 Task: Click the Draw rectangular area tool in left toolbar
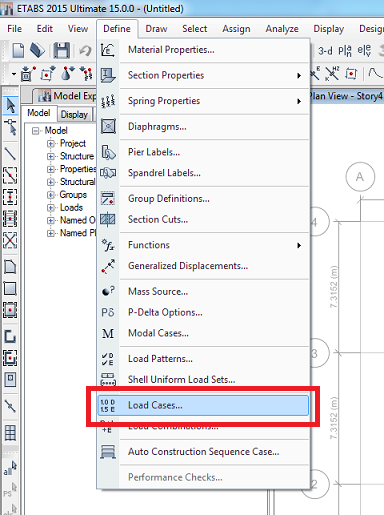tap(10, 289)
